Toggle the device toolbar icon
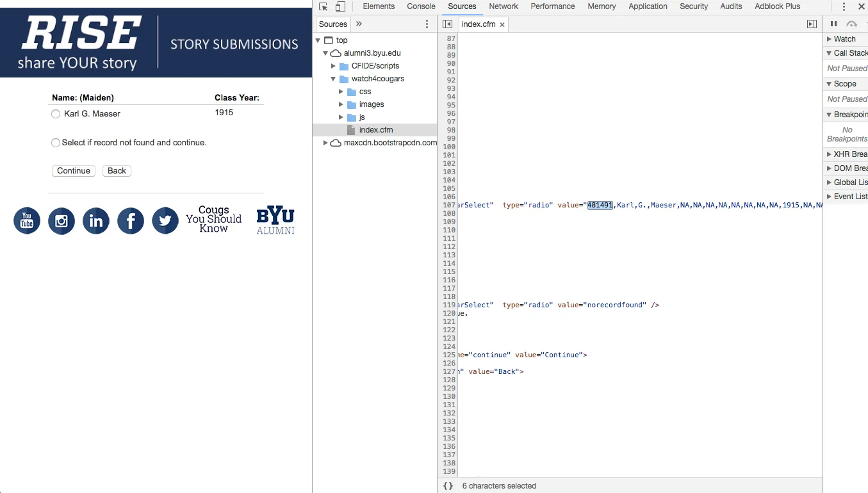This screenshot has height=493, width=868. 340,6
